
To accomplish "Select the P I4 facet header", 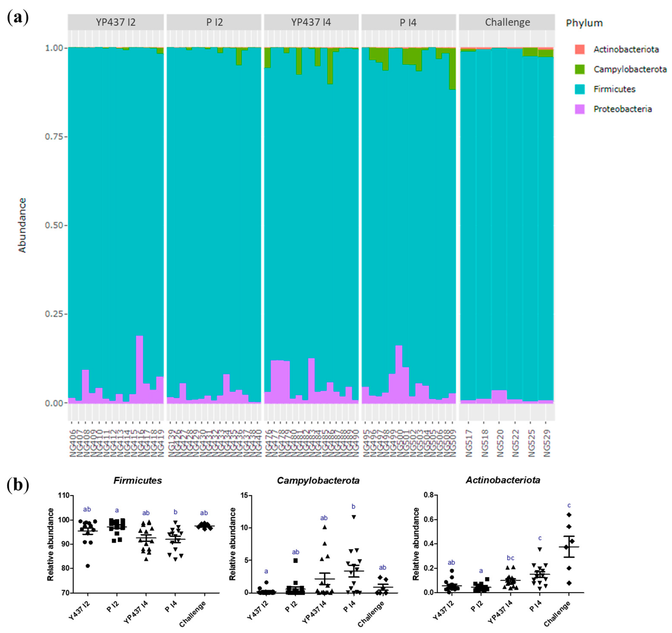I will (x=408, y=22).
